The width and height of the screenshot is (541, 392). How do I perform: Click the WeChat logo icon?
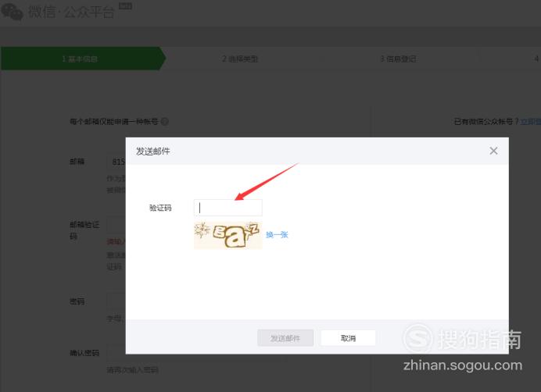[12, 12]
